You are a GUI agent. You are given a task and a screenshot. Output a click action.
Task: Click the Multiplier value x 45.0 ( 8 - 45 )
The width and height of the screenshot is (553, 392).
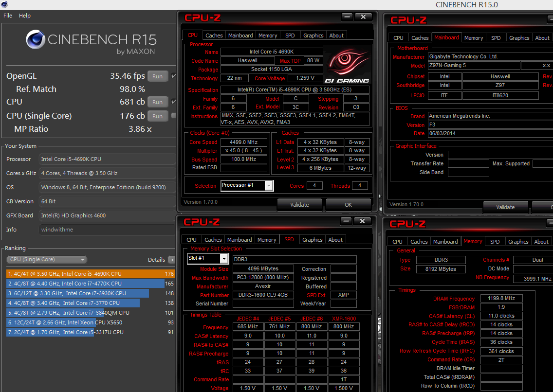click(x=244, y=150)
